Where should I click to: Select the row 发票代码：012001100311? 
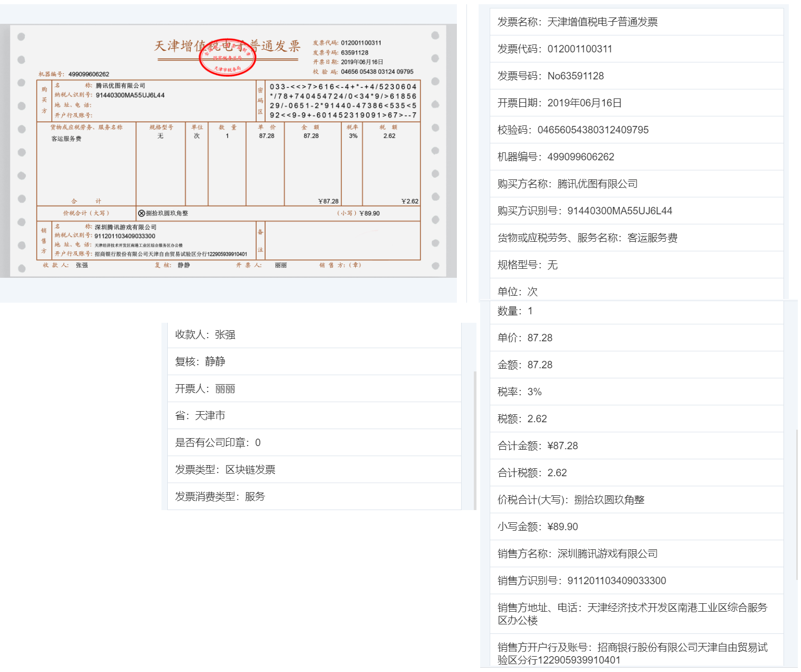point(636,49)
